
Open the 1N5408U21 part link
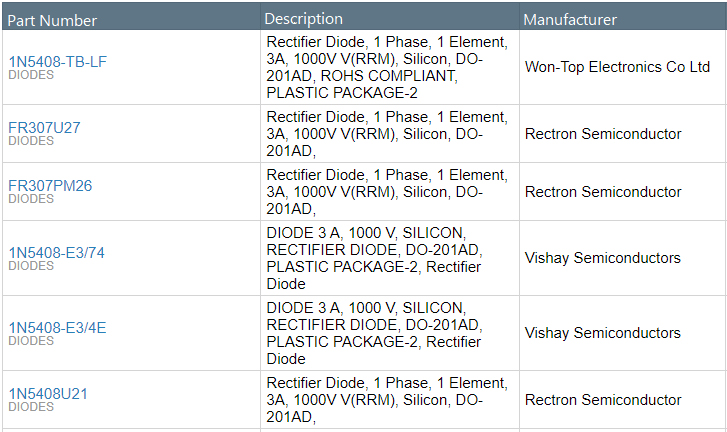[x=48, y=394]
